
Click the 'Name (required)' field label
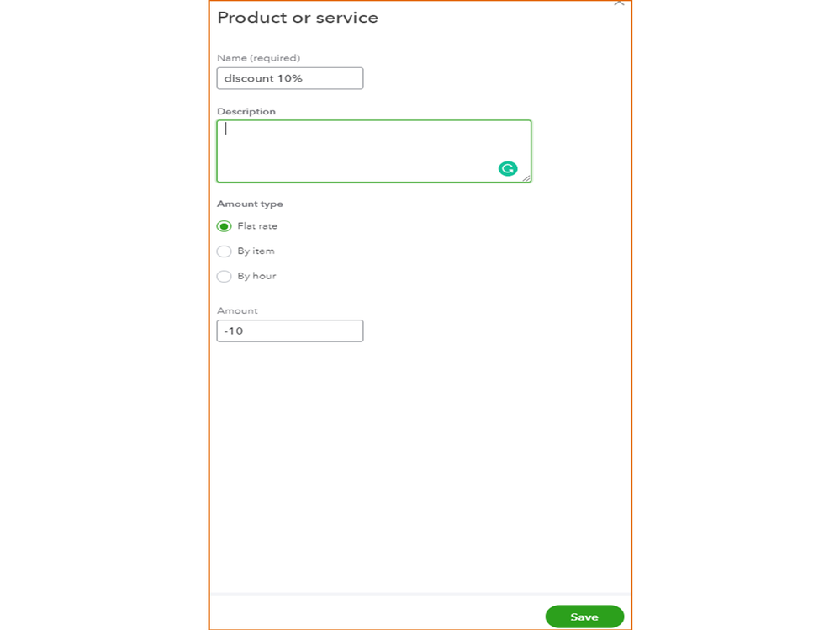coord(258,58)
